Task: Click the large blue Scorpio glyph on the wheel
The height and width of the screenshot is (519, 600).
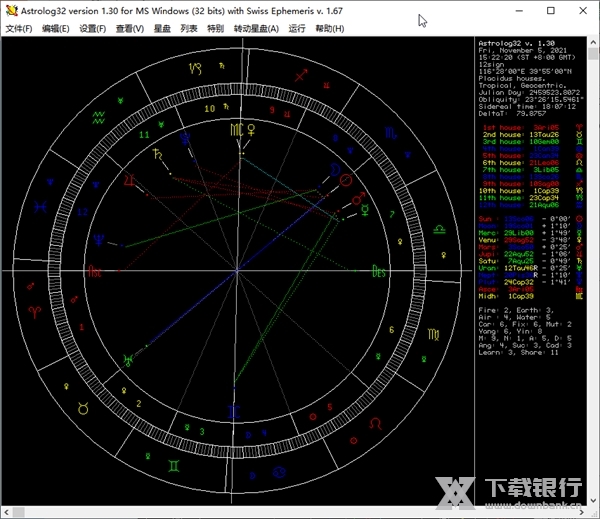Action: (x=391, y=133)
